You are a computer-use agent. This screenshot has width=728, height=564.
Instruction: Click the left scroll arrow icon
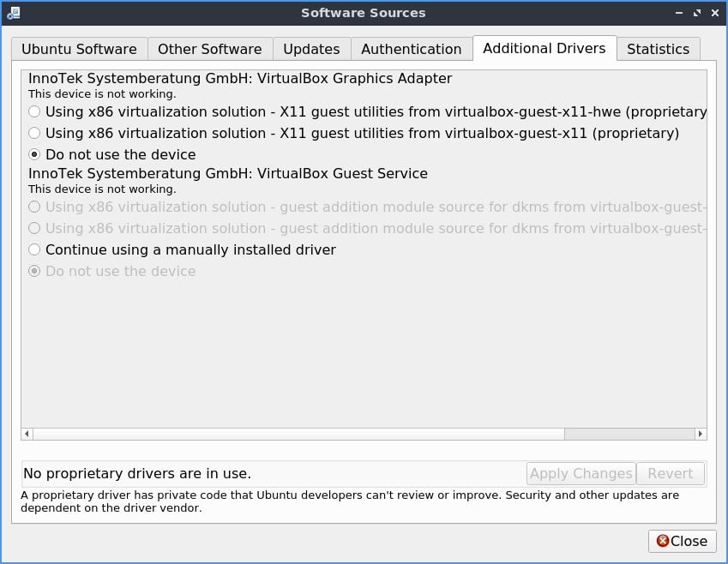coord(27,434)
